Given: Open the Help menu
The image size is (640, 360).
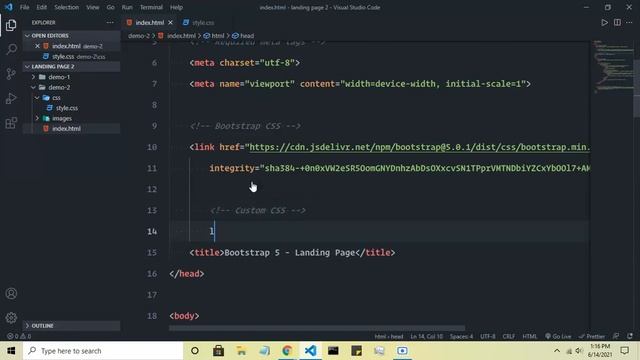Looking at the screenshot, I should point(176,7).
